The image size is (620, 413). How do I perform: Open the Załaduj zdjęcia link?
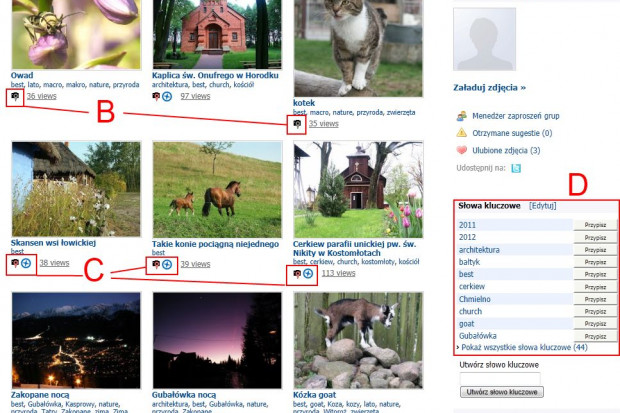490,87
